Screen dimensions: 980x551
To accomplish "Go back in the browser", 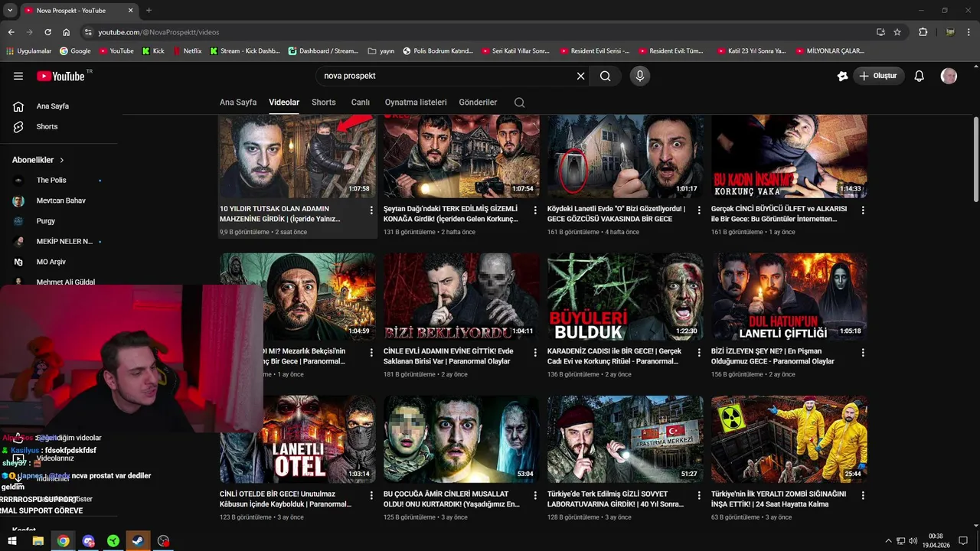I will tap(11, 32).
